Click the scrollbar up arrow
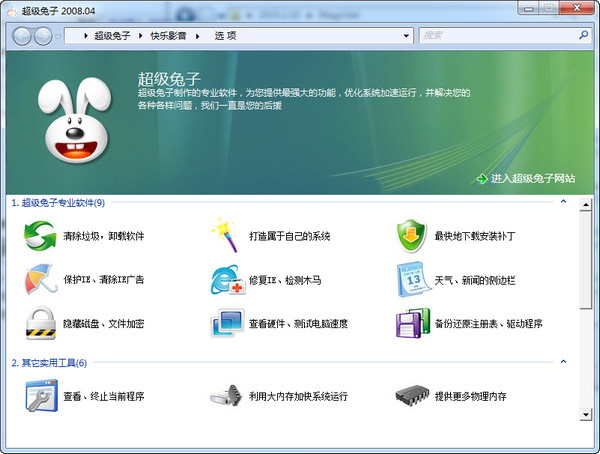This screenshot has width=600, height=454. [x=585, y=205]
